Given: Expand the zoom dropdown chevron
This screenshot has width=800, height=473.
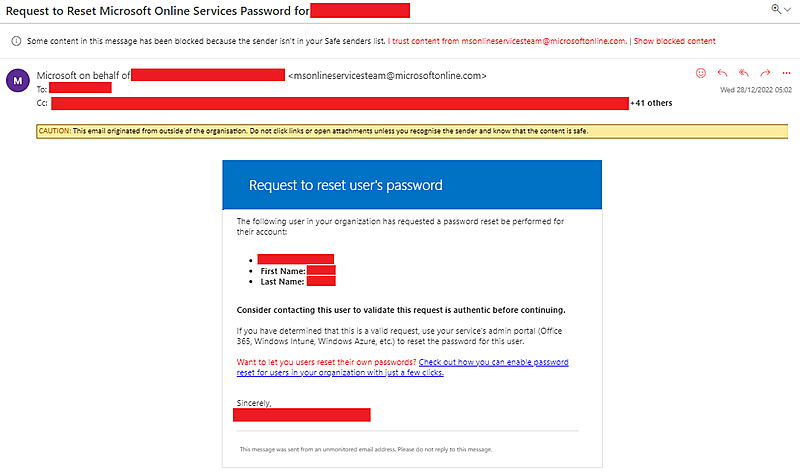Looking at the screenshot, I should click(x=788, y=10).
